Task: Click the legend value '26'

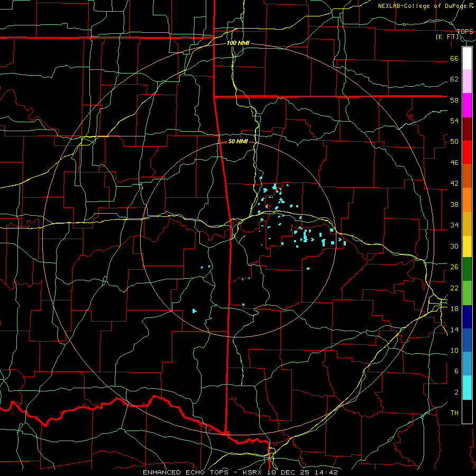Action: 454,267
